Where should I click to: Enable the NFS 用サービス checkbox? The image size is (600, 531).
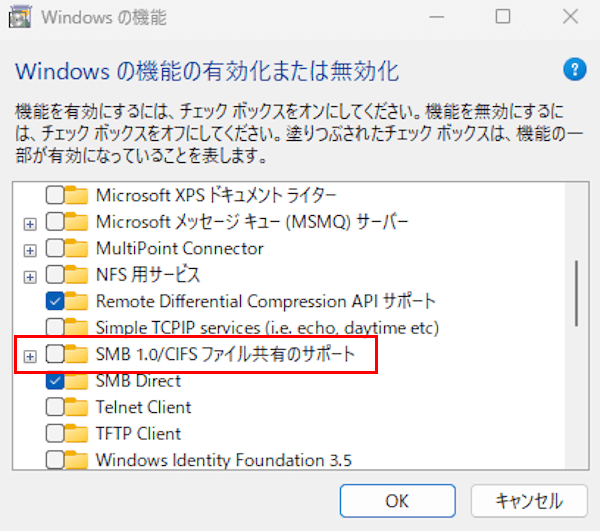[x=55, y=274]
